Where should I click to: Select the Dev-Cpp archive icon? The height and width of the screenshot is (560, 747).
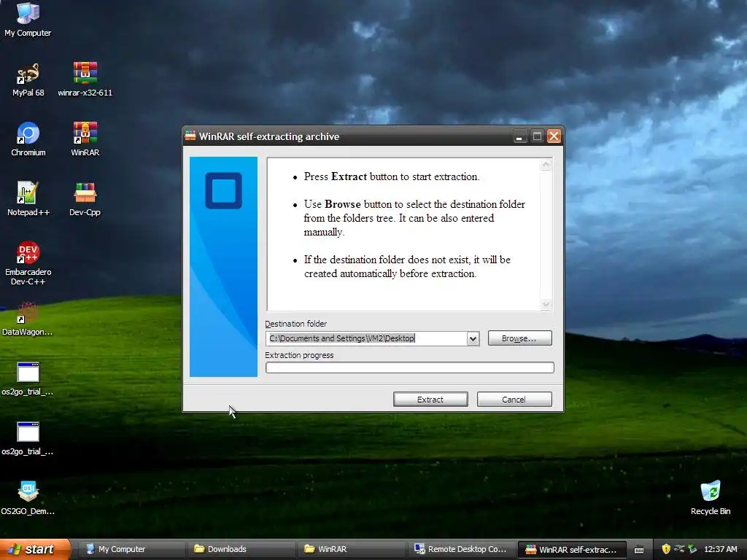[x=85, y=199]
